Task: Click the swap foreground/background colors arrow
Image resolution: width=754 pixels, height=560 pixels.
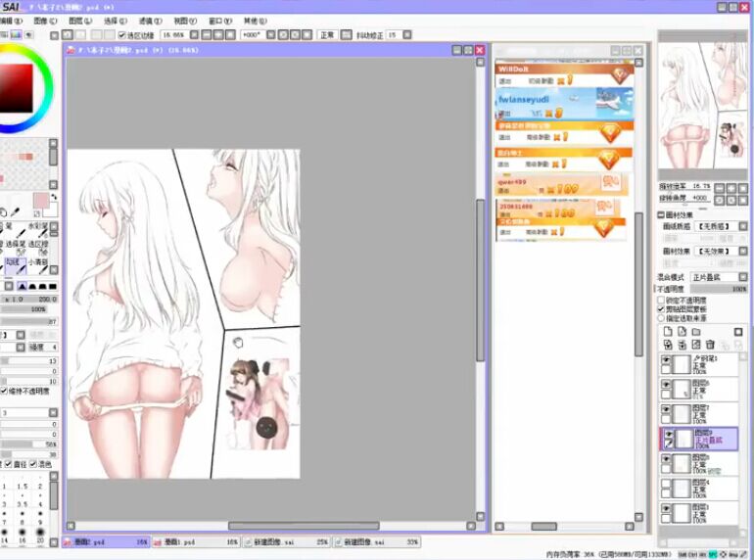Action: coord(54,197)
